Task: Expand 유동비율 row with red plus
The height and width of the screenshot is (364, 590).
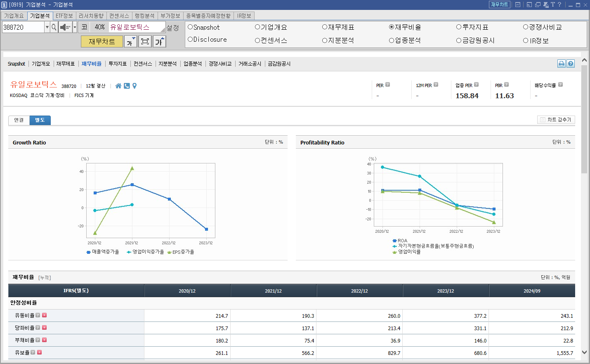Action: pos(44,315)
